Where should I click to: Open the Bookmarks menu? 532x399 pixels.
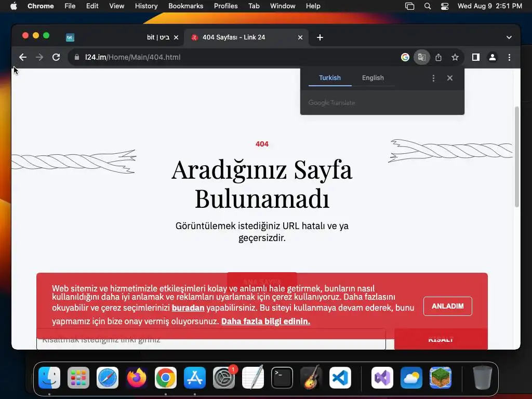(x=185, y=6)
